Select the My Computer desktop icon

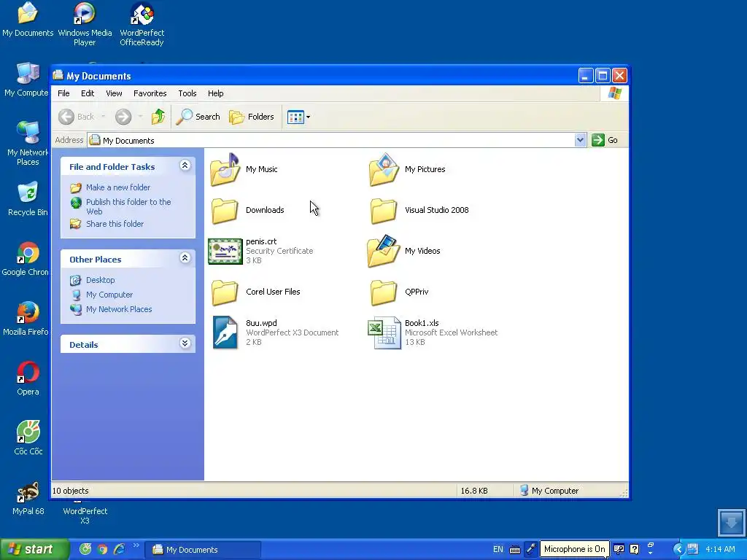pos(27,79)
